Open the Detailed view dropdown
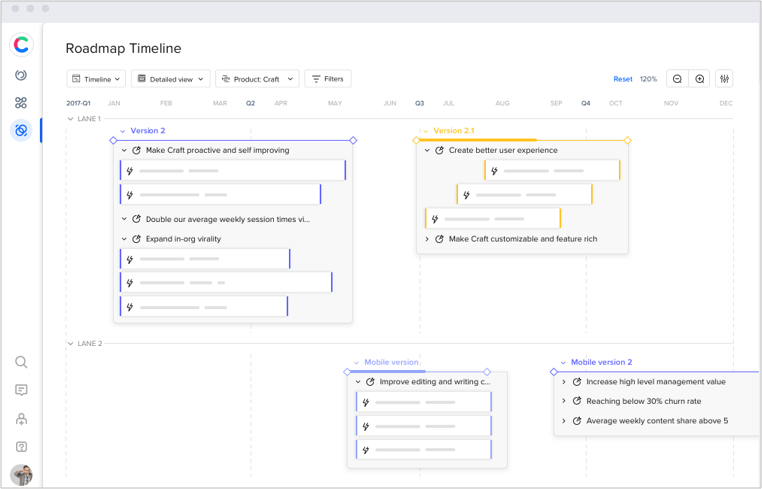762x489 pixels. click(171, 79)
